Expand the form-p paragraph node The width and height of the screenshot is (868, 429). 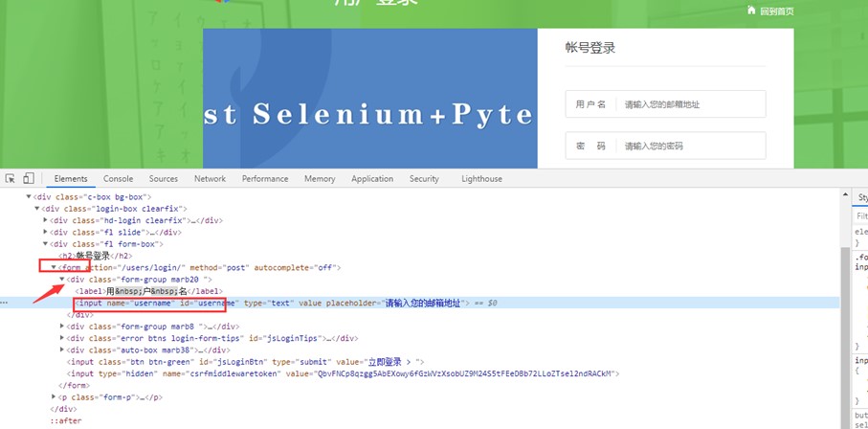[54, 396]
